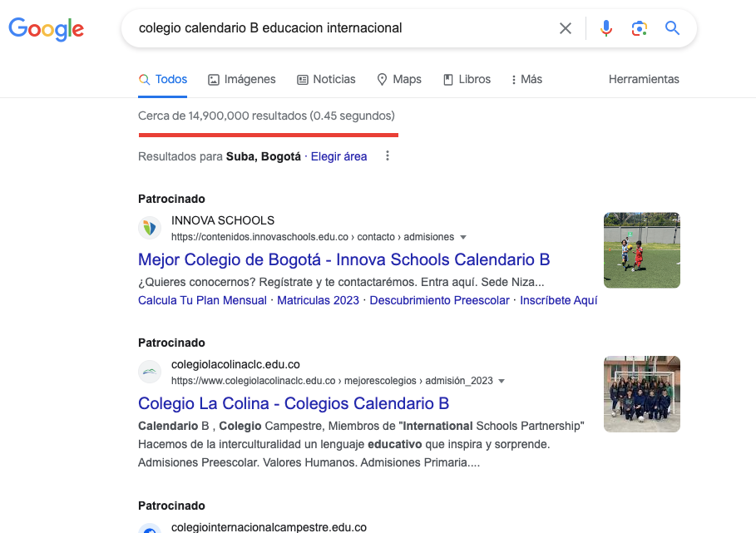Clear the search box with X icon
756x533 pixels.
click(x=565, y=28)
